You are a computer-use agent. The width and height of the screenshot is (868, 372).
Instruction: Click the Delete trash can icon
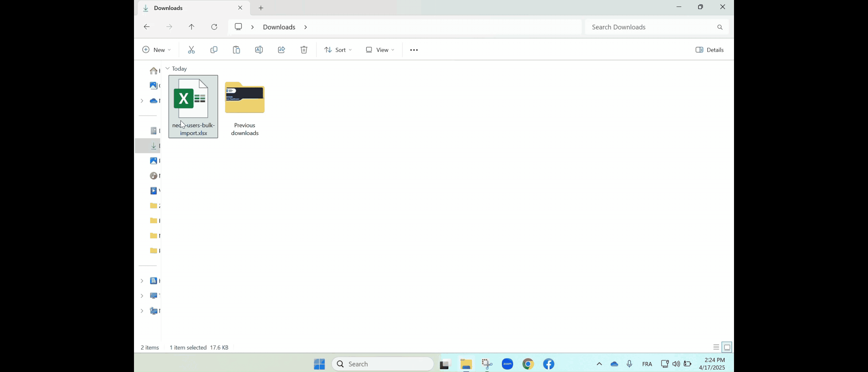304,50
